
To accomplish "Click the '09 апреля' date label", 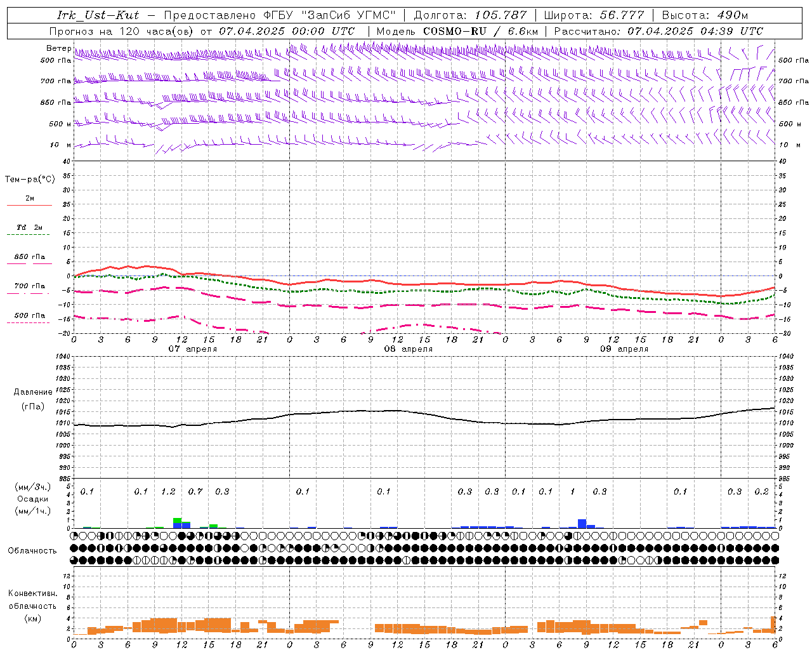I will [x=624, y=348].
